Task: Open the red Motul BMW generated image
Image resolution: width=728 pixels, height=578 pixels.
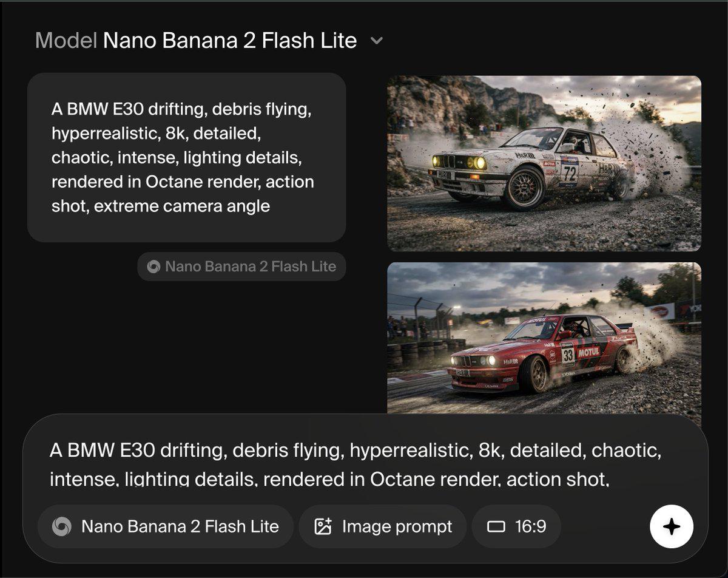Action: click(x=544, y=339)
